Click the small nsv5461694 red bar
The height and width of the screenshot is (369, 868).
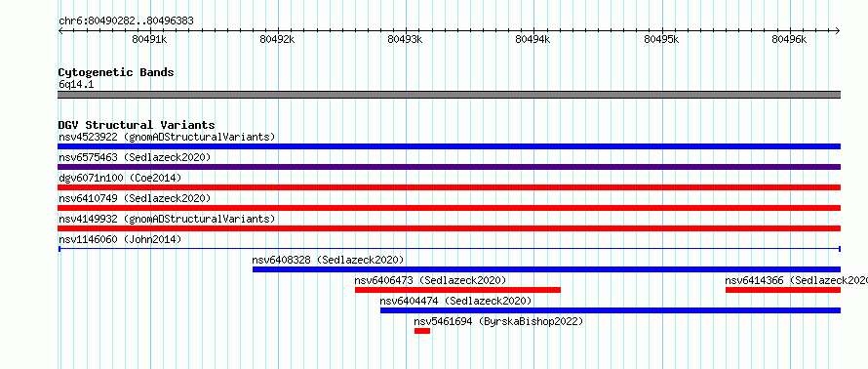(x=422, y=331)
